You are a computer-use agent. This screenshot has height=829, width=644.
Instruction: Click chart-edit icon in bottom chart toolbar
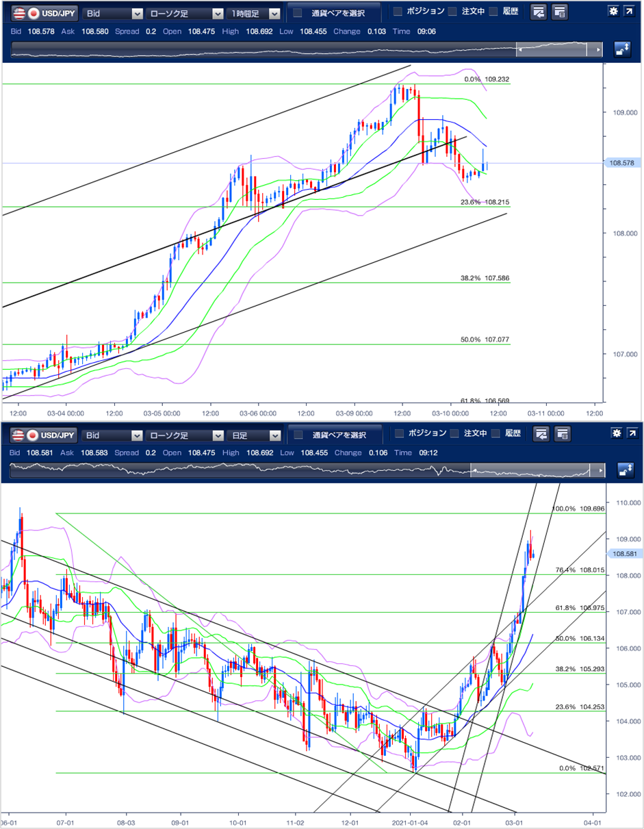541,433
